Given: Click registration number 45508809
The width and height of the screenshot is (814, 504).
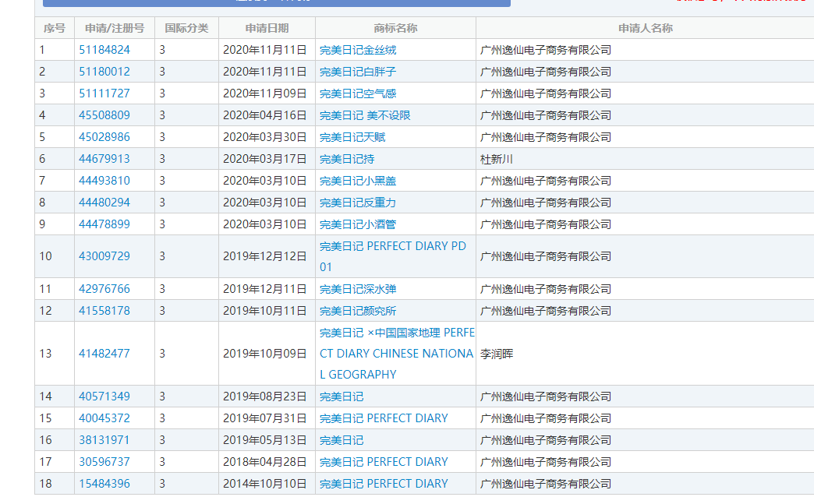Looking at the screenshot, I should (104, 115).
